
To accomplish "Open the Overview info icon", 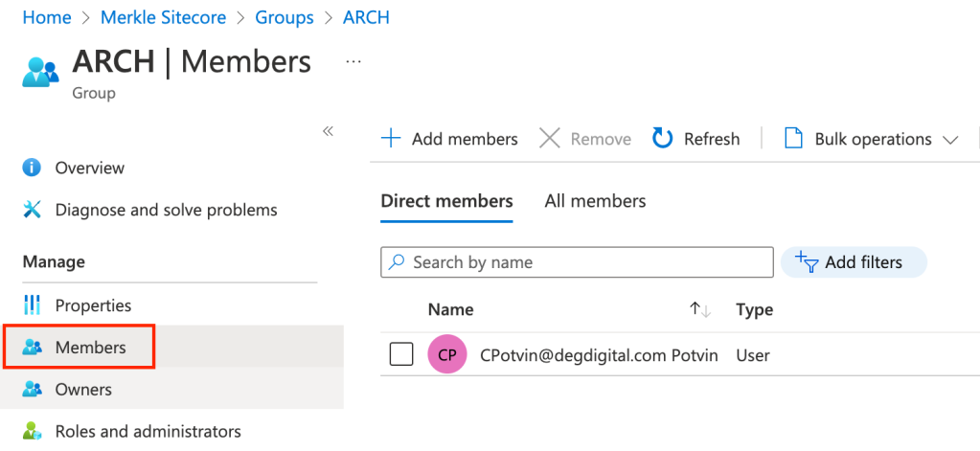I will click(32, 168).
